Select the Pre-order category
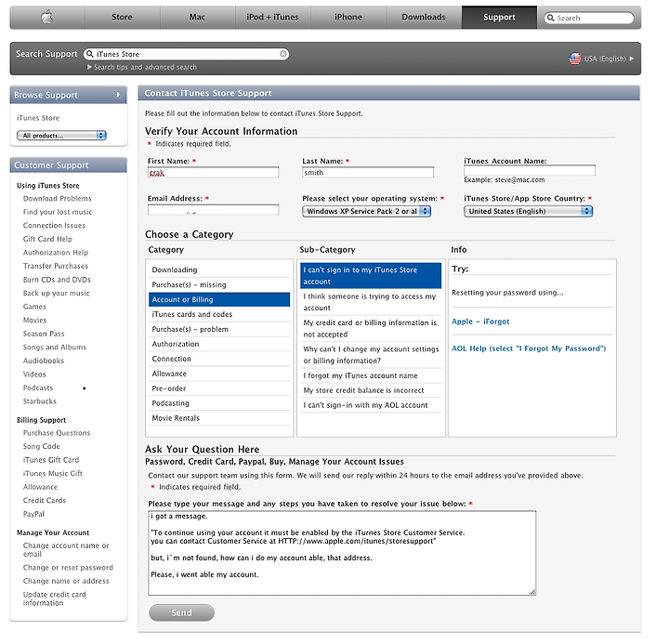 [219, 388]
